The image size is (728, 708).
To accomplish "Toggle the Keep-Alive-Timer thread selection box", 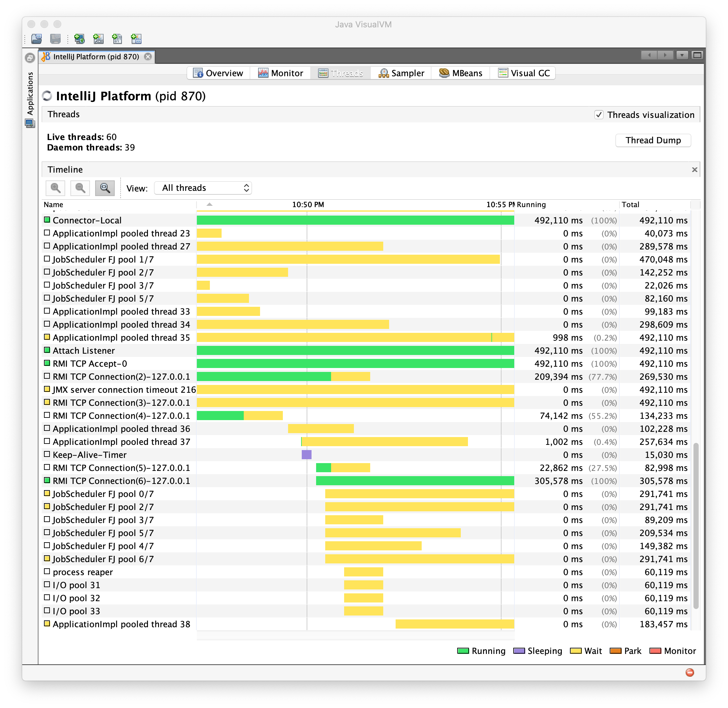I will [x=47, y=454].
